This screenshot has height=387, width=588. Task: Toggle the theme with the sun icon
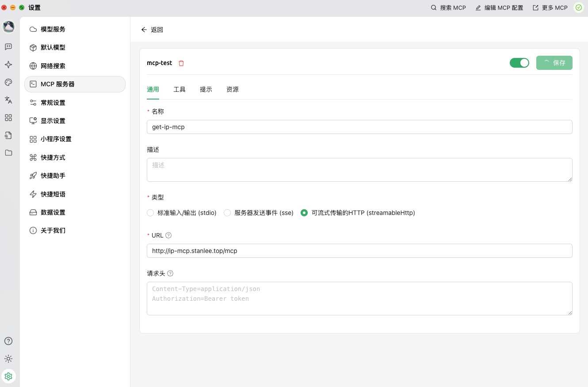pyautogui.click(x=8, y=359)
